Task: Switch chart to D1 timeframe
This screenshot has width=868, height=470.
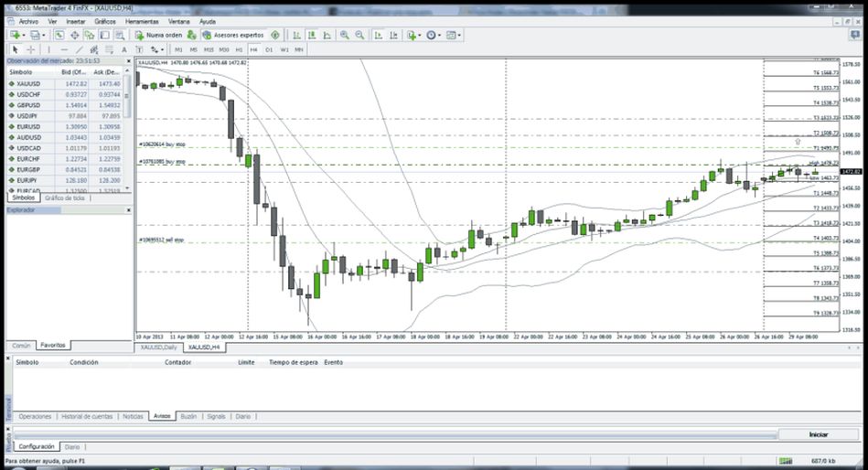Action: (269, 49)
